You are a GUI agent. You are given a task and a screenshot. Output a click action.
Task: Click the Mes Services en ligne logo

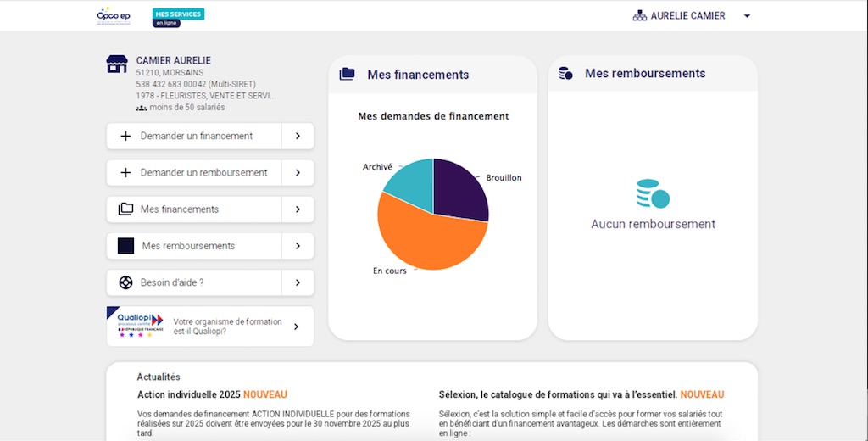[178, 17]
